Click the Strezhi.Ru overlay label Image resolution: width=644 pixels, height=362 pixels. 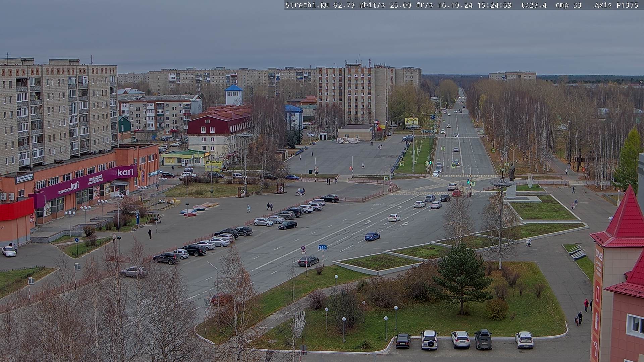(x=307, y=5)
